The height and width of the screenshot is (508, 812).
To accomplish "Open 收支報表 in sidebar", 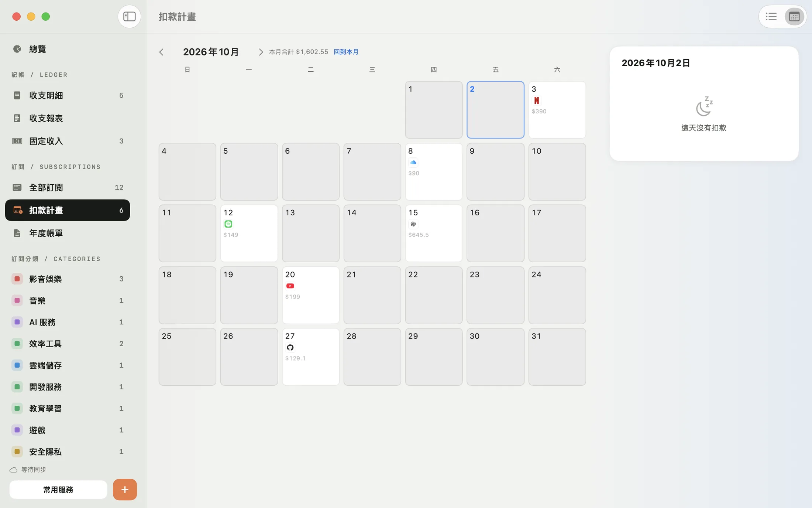I will 68,118.
